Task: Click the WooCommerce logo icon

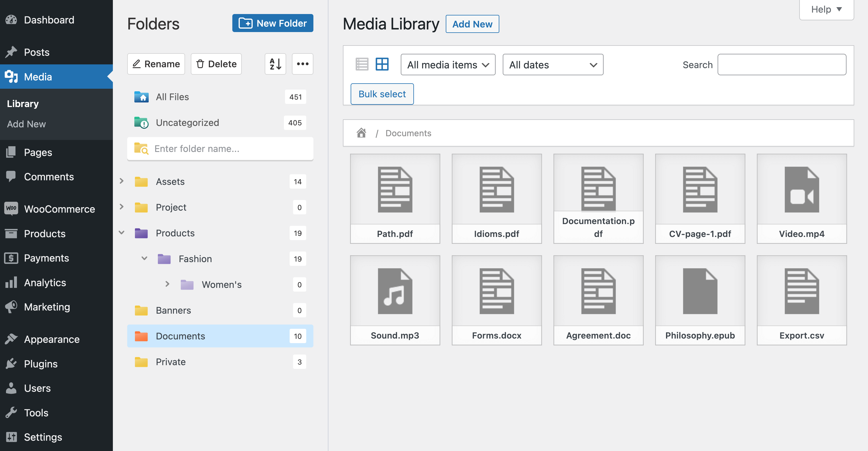Action: tap(11, 209)
